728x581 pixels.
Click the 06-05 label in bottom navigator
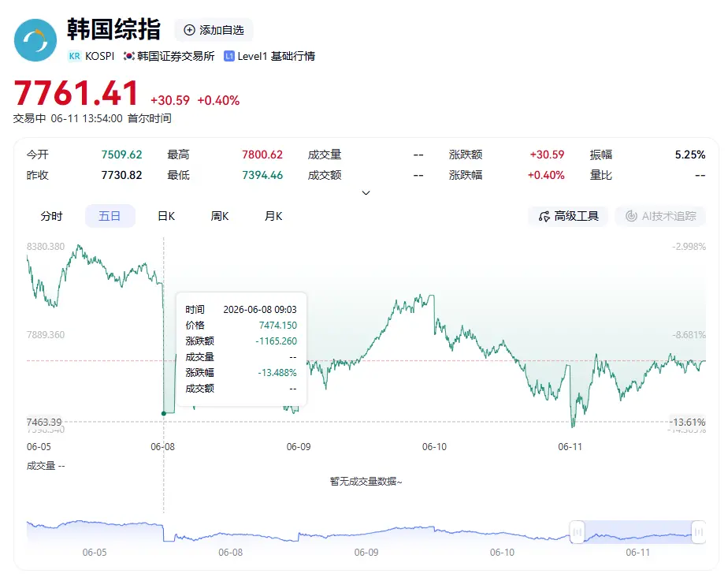95,553
